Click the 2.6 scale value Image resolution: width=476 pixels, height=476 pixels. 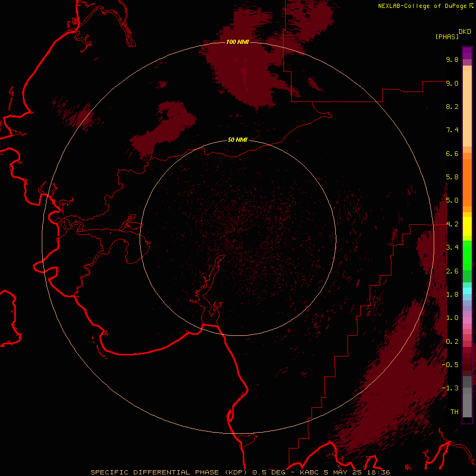tap(452, 271)
